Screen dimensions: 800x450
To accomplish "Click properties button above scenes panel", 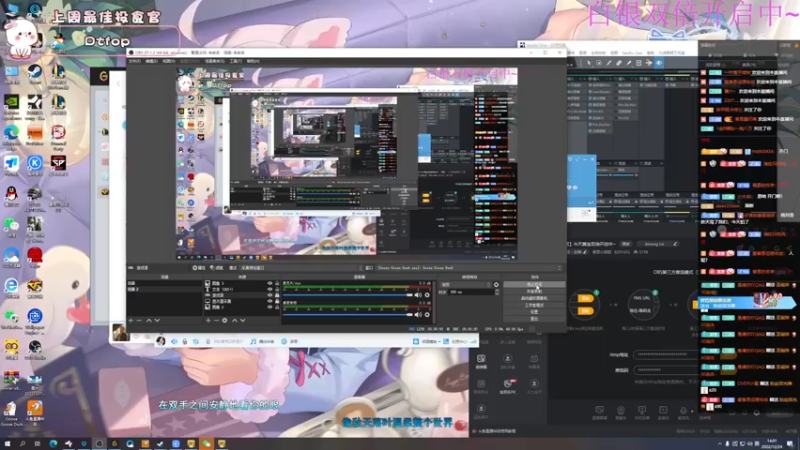I will point(198,268).
